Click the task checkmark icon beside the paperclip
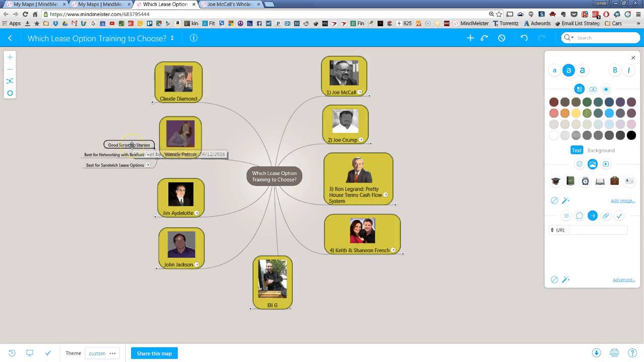Screen dimensions: 644x362 pyautogui.click(x=619, y=216)
